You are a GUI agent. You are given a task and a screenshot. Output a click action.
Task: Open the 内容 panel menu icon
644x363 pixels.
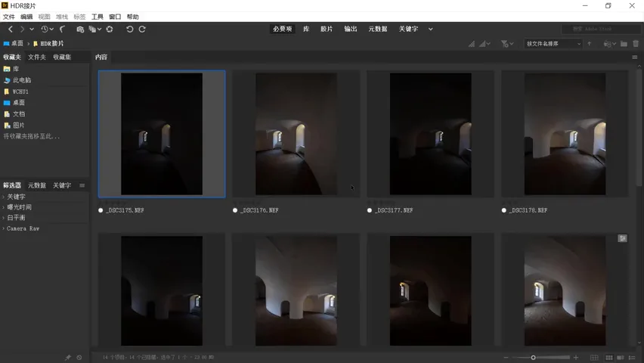(x=635, y=57)
